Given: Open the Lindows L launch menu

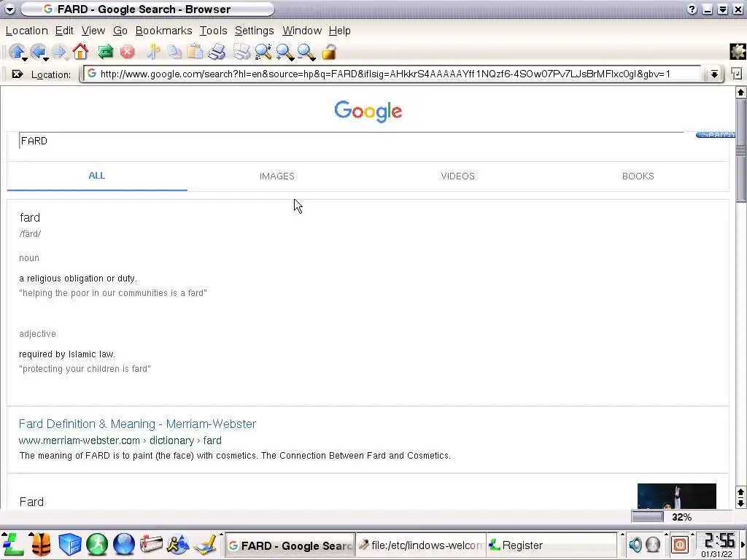Looking at the screenshot, I should [x=13, y=544].
